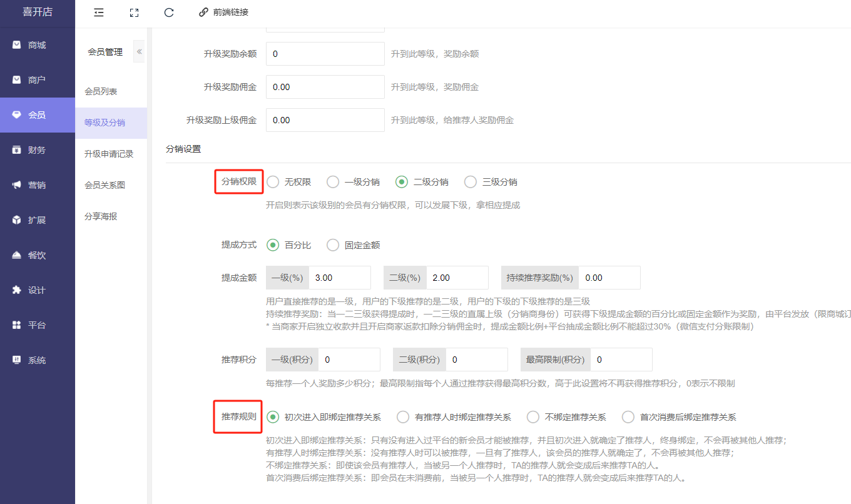Click the 升级奖励余额 input field
Image resolution: width=851 pixels, height=504 pixels.
pos(325,54)
